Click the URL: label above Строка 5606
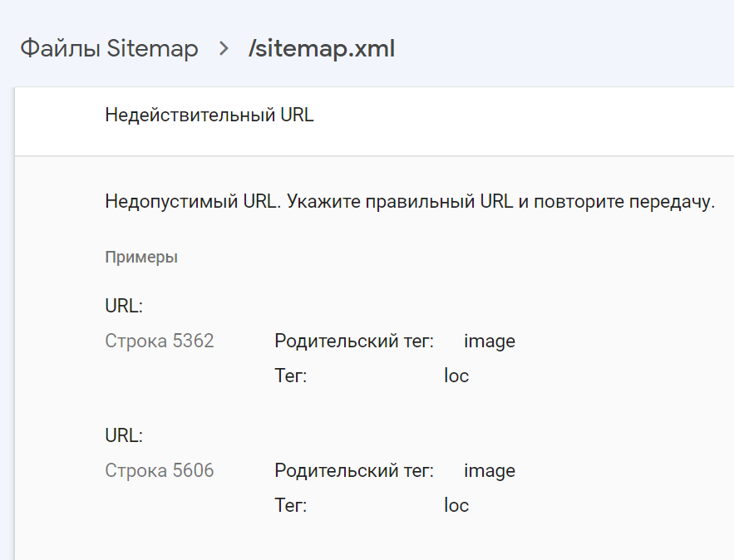Screen dimensions: 734x560 click(x=124, y=435)
